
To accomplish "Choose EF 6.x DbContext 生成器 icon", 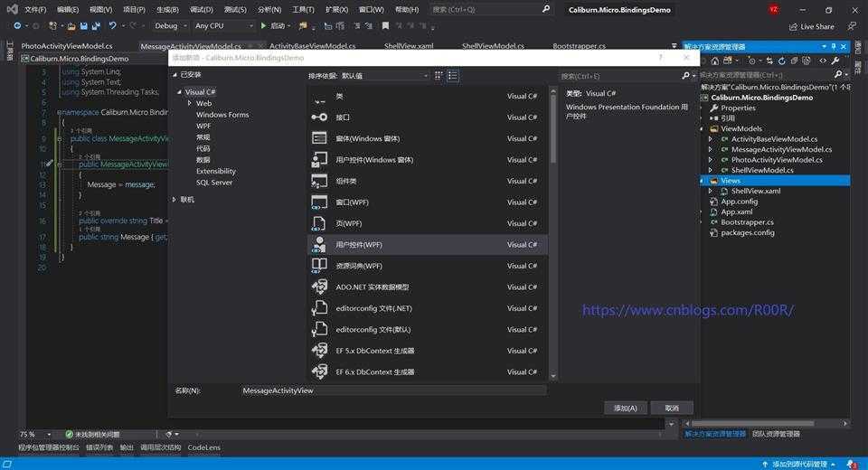I will pos(319,372).
